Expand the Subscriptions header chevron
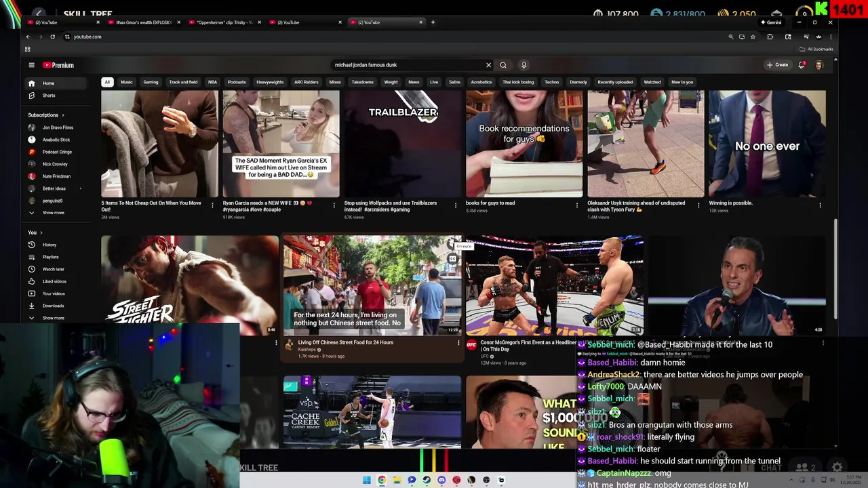This screenshot has width=868, height=488. [64, 115]
